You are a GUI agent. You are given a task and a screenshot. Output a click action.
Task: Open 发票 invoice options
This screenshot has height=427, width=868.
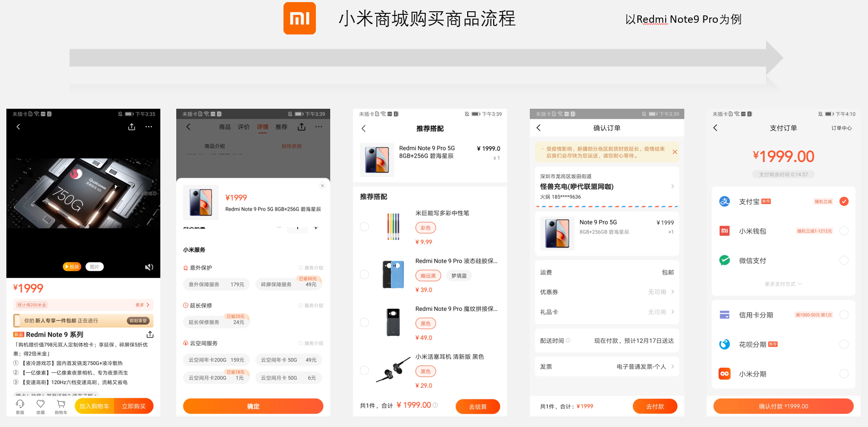pos(607,367)
